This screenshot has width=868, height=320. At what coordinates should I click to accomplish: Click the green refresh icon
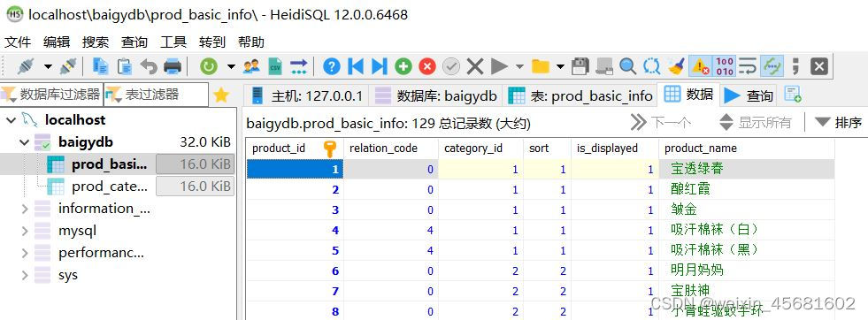click(209, 67)
